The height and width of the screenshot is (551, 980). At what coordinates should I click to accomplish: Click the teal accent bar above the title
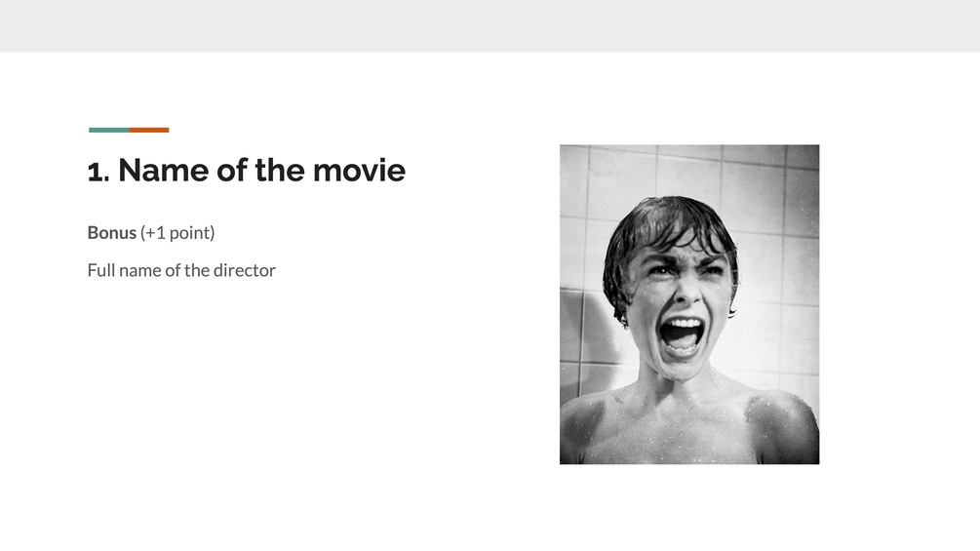click(x=108, y=130)
